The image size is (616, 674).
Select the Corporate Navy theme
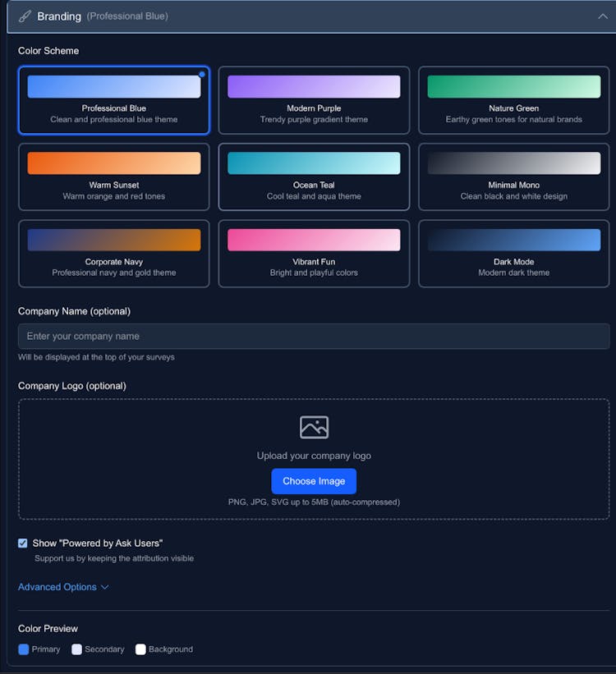pos(114,254)
